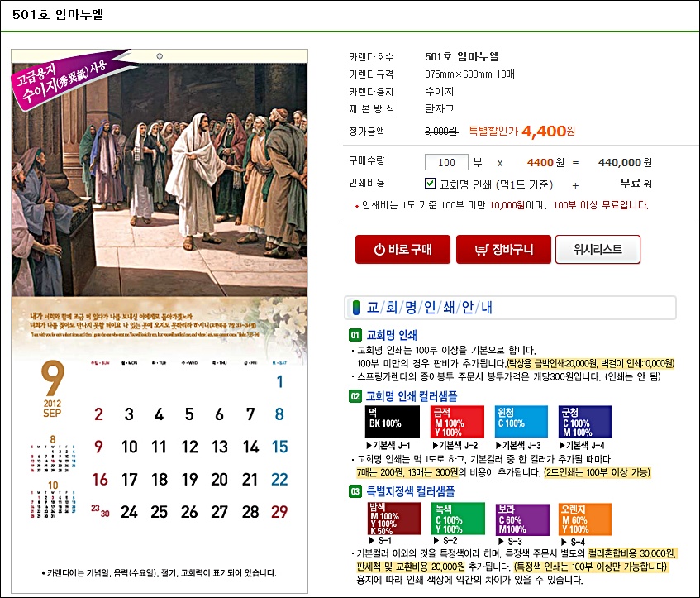Select the 보라 purple color swatch
Image resolution: width=700 pixels, height=598 pixels.
coord(522,519)
